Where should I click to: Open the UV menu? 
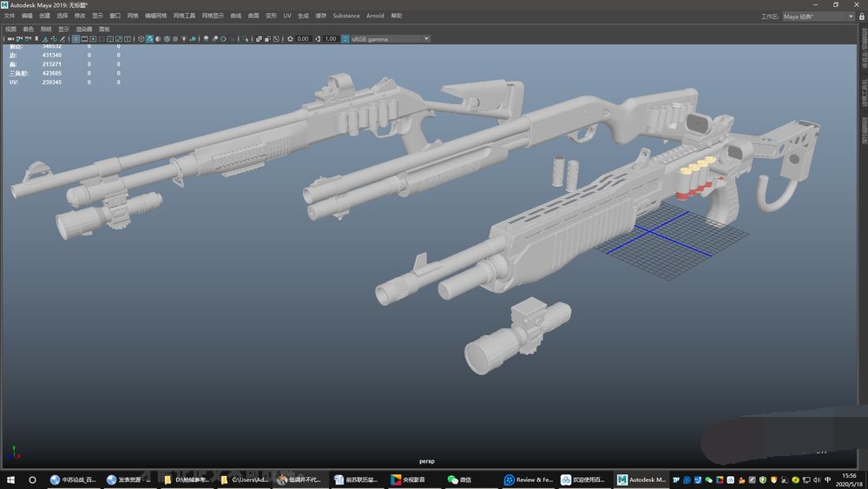click(x=286, y=16)
